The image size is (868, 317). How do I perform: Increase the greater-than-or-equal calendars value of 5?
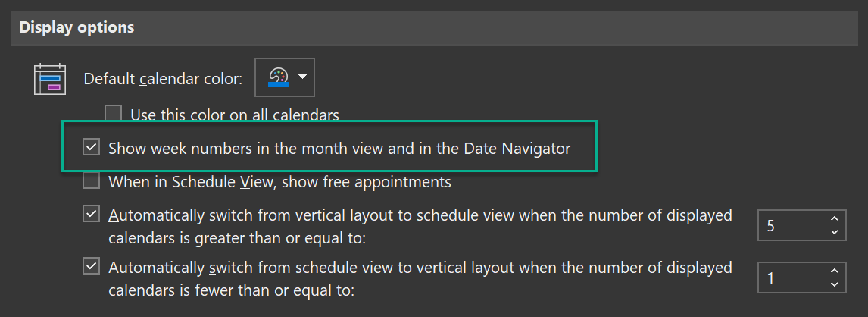[834, 218]
